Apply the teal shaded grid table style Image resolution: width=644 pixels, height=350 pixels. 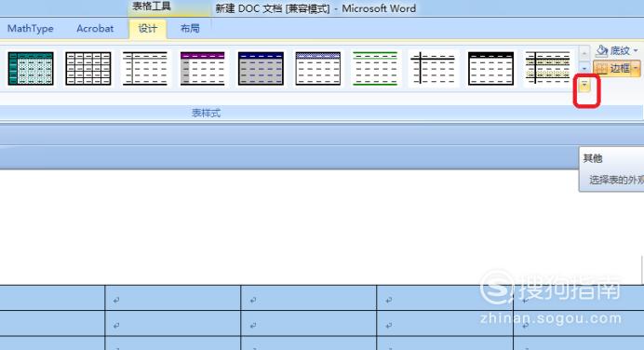pos(31,69)
